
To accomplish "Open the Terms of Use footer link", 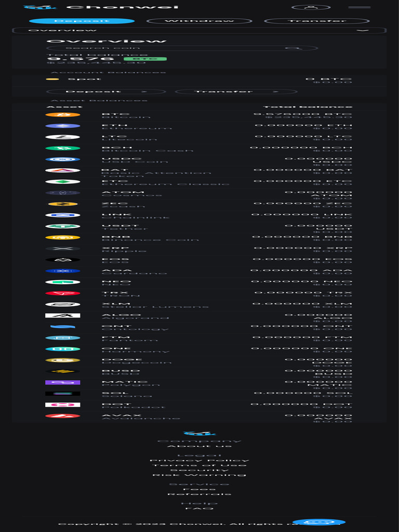I will pos(199,465).
